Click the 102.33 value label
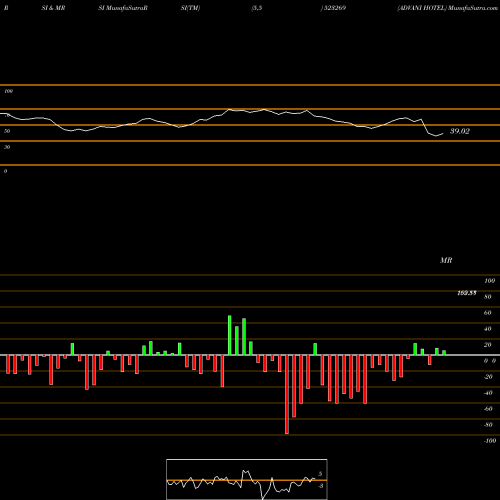The height and width of the screenshot is (500, 500). point(467,293)
